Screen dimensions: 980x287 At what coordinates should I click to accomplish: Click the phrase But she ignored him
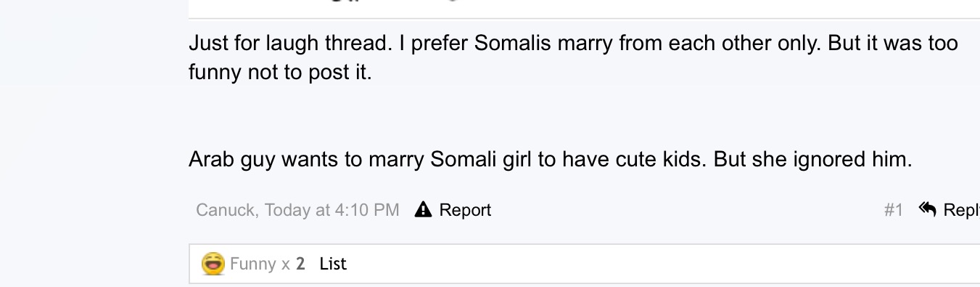click(812, 159)
